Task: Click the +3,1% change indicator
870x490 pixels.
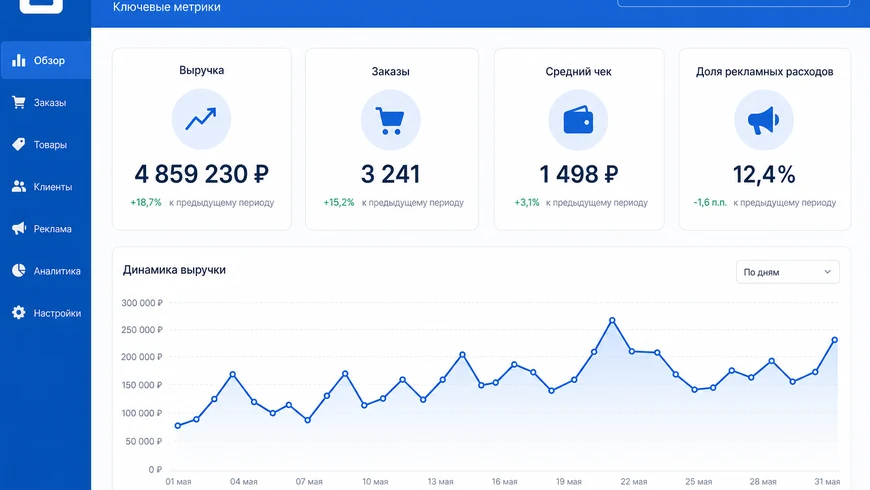Action: tap(527, 203)
